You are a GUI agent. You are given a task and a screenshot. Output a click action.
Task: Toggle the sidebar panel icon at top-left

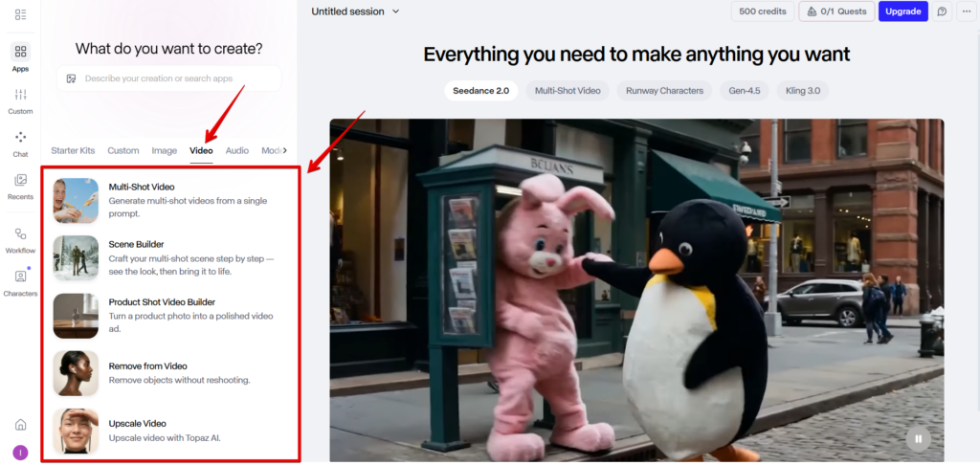[21, 14]
